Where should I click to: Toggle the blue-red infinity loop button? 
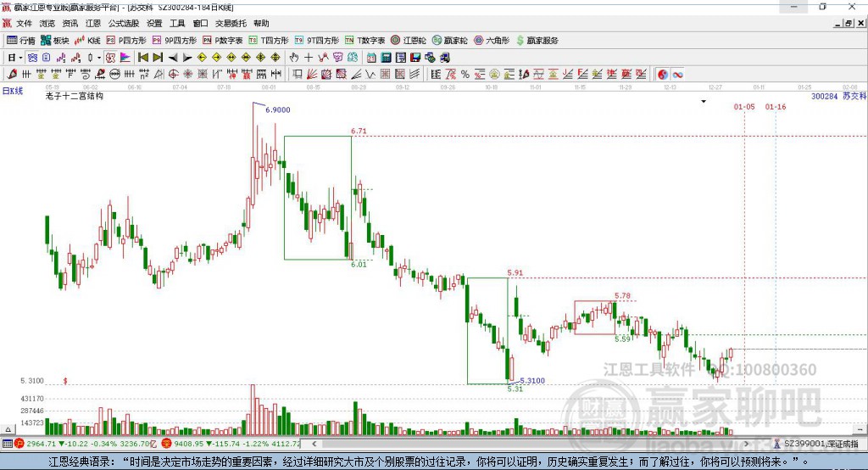point(677,75)
